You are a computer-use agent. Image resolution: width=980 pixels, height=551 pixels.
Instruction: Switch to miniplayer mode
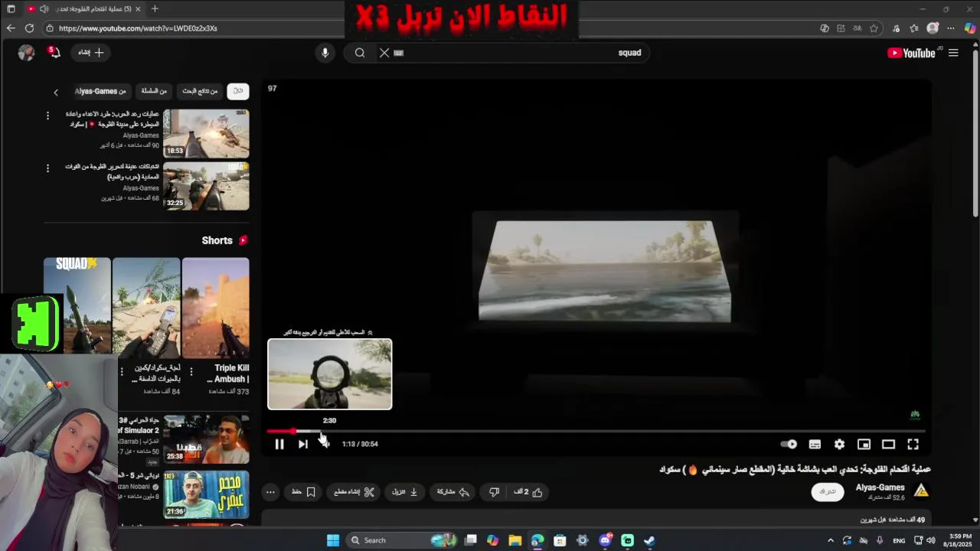pos(864,444)
